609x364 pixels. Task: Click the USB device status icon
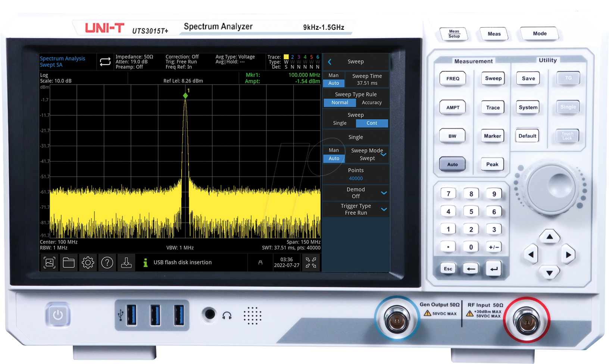tap(260, 263)
